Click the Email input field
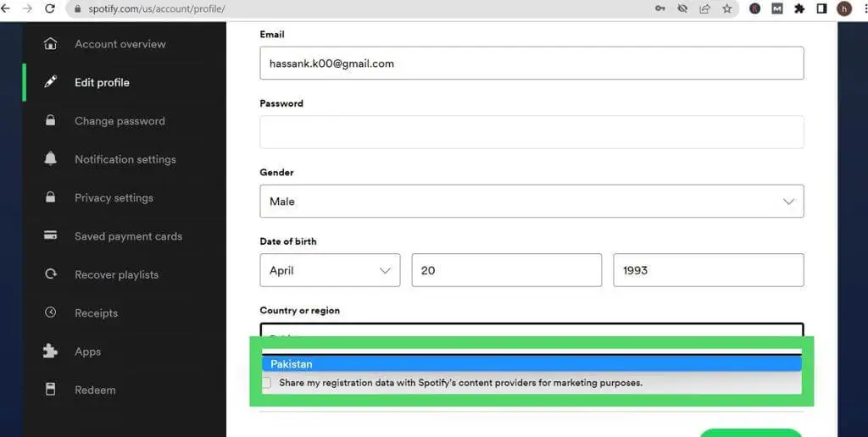 click(x=531, y=63)
